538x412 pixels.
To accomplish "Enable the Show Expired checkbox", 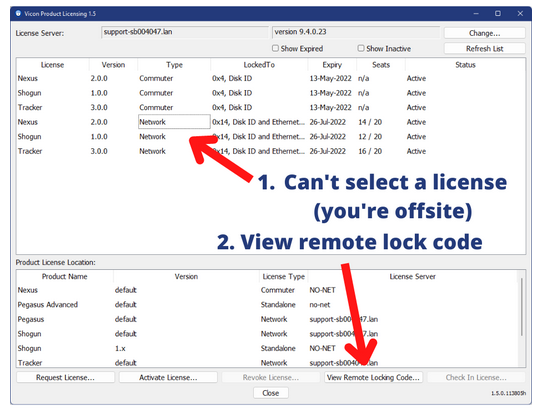I will click(275, 48).
